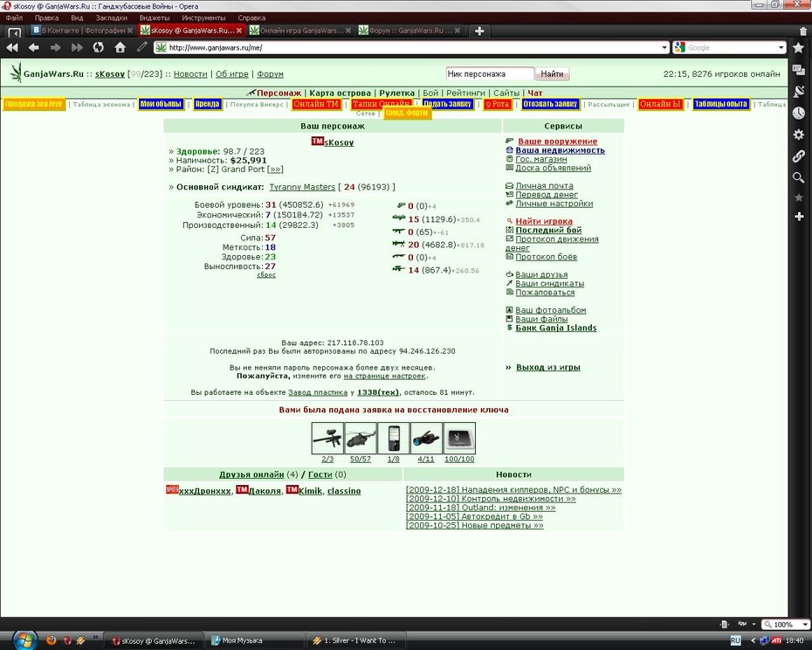The width and height of the screenshot is (812, 650).
Task: Click the Онлайн ТМ red button
Action: [316, 104]
